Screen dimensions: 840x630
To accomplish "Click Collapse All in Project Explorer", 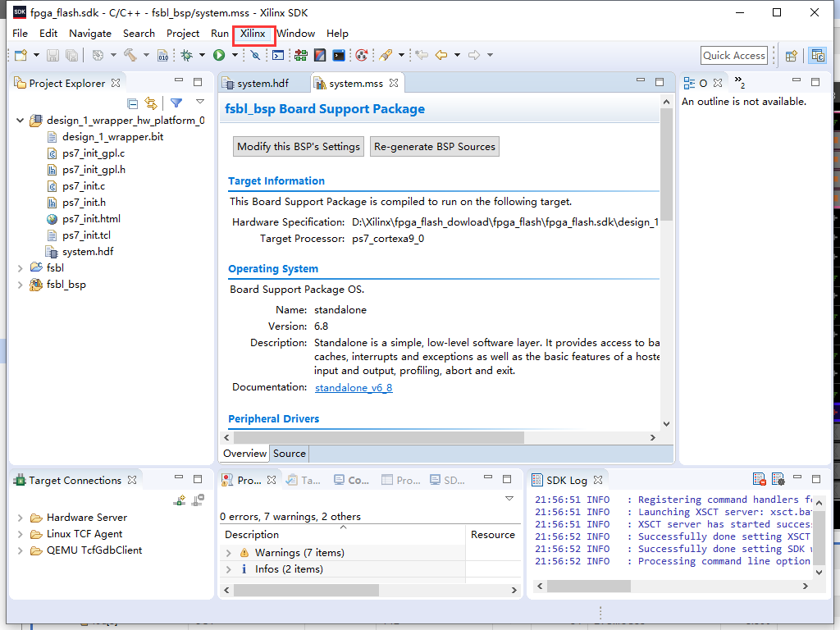I will coord(133,103).
